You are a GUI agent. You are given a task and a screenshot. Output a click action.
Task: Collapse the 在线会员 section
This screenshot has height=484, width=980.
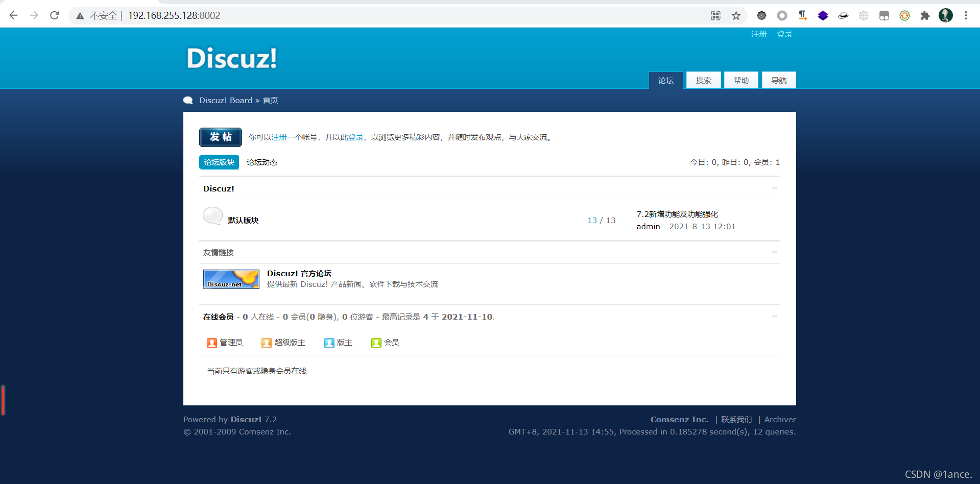[x=774, y=317]
